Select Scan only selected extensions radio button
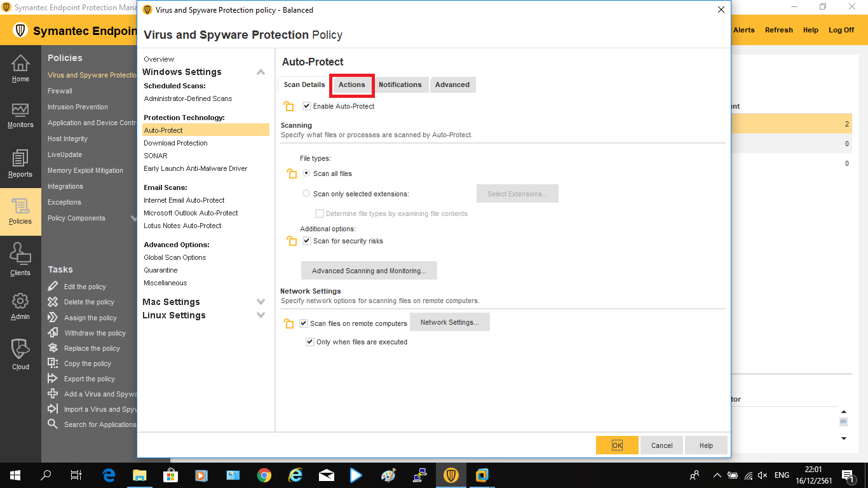868x488 pixels. click(307, 194)
